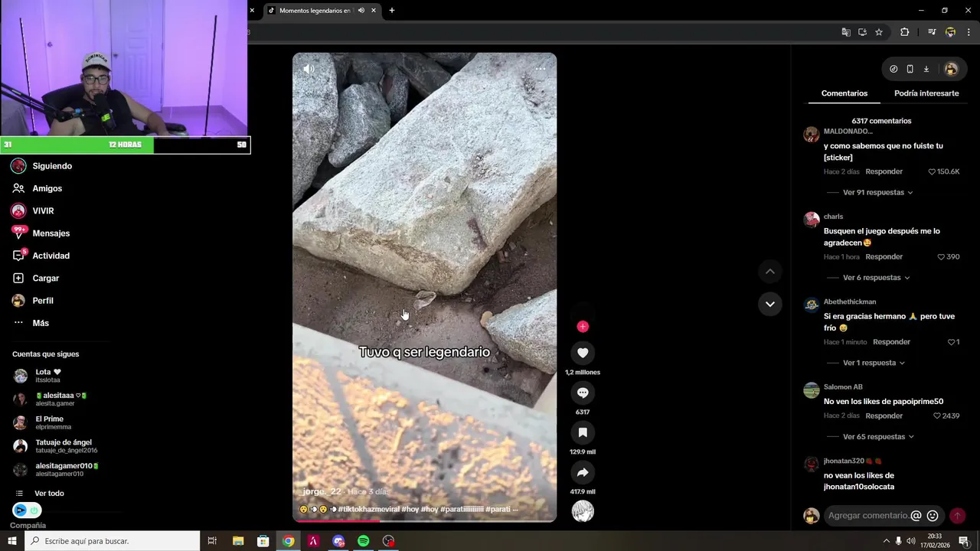The image size is (980, 551).
Task: Focus the Agregar comentario input field
Action: click(868, 516)
